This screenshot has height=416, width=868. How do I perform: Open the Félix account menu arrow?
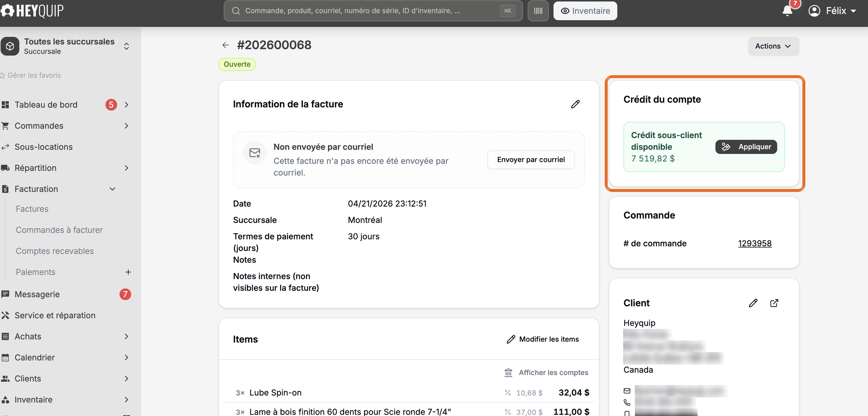pyautogui.click(x=853, y=11)
